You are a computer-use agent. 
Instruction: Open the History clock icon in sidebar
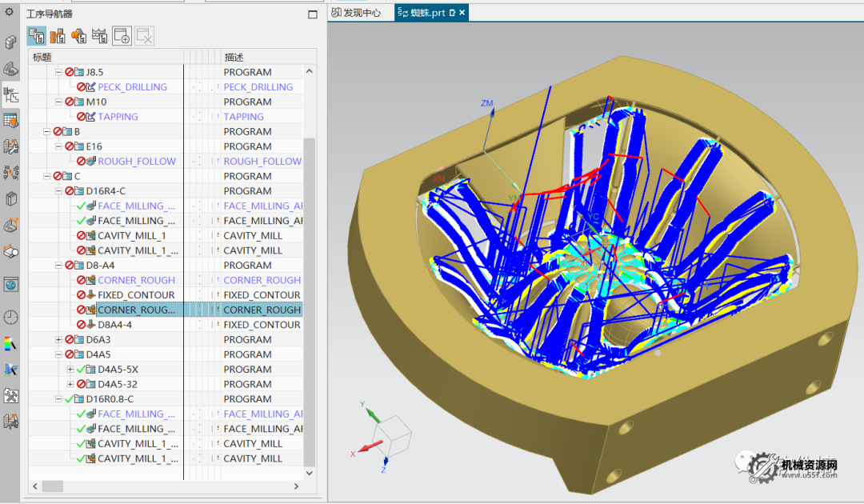coord(11,318)
